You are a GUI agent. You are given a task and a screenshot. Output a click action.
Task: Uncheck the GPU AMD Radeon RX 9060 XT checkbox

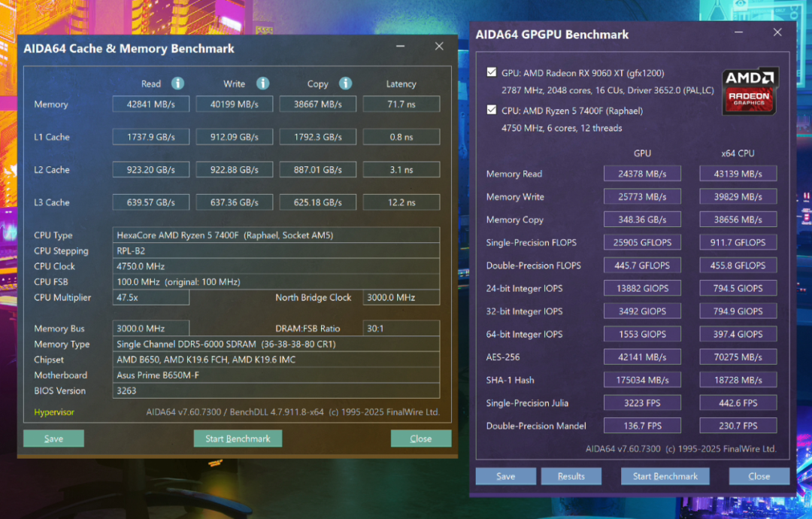[492, 72]
